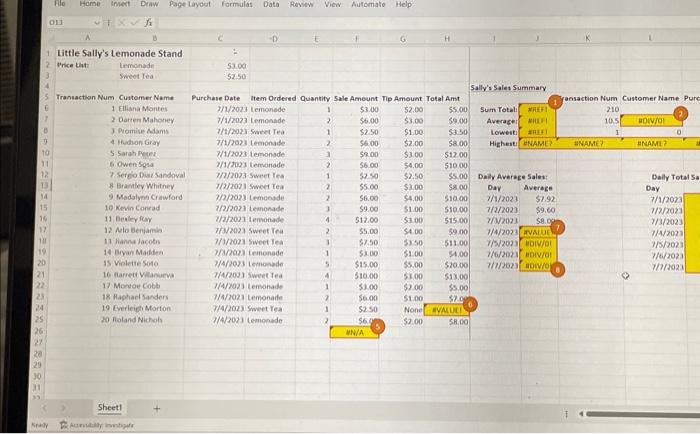Screen dimensions: 700x434
Task: Select the Review tab
Action: pyautogui.click(x=301, y=4)
